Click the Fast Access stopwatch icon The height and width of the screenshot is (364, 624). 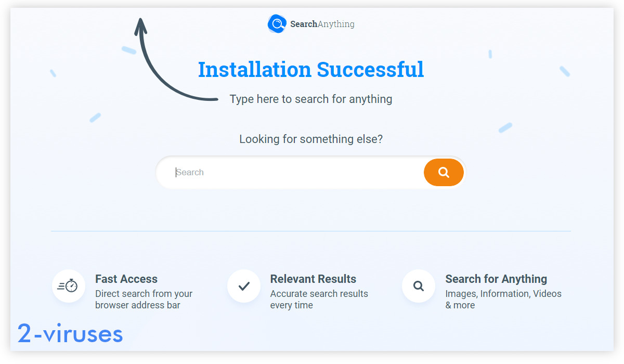click(69, 285)
